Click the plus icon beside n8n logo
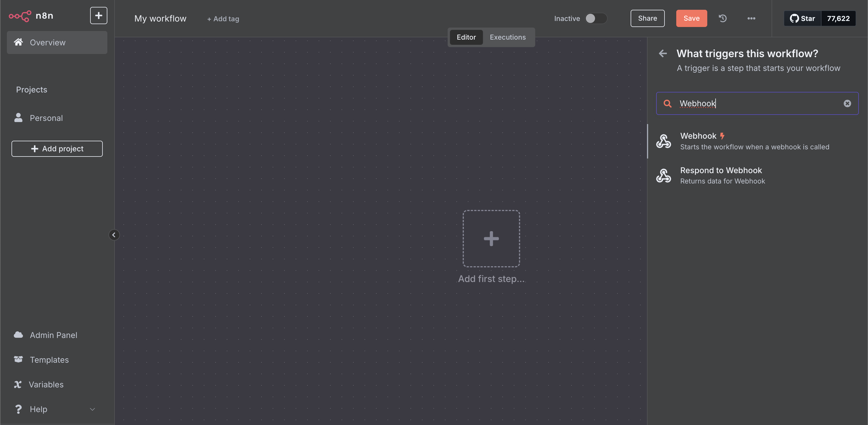 click(98, 16)
